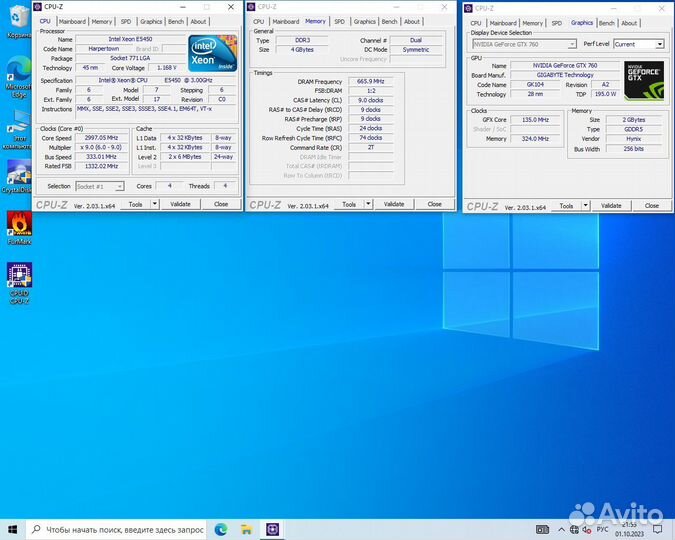Click the Intel Xeon inside logo
675x540 pixels.
[x=213, y=53]
